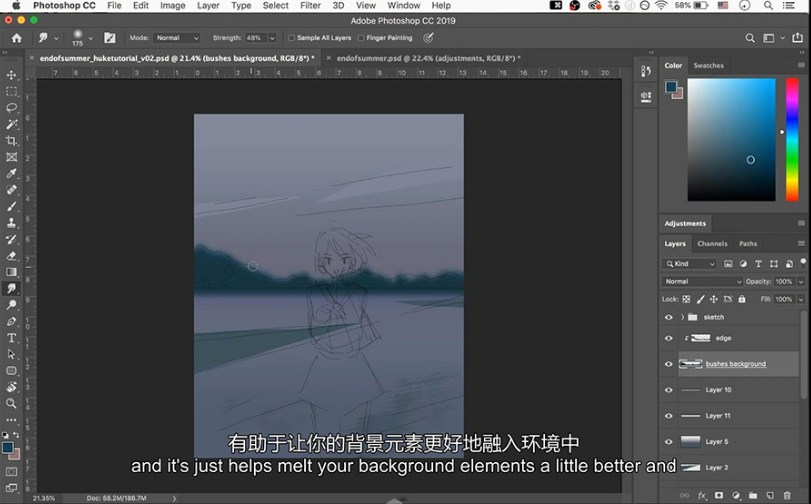Select the Eraser tool

point(11,256)
